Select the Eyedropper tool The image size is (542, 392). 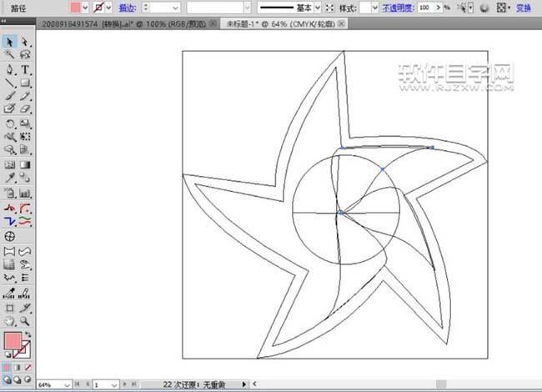9,178
